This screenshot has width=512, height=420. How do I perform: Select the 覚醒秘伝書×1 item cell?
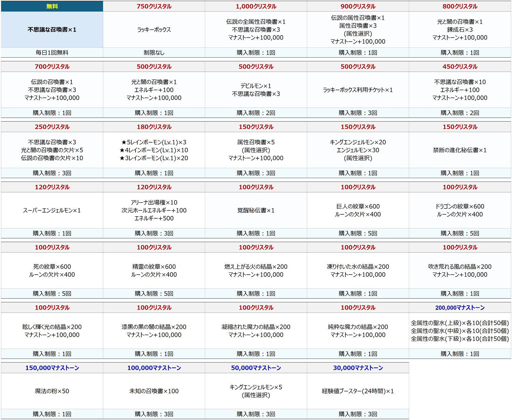click(x=256, y=211)
